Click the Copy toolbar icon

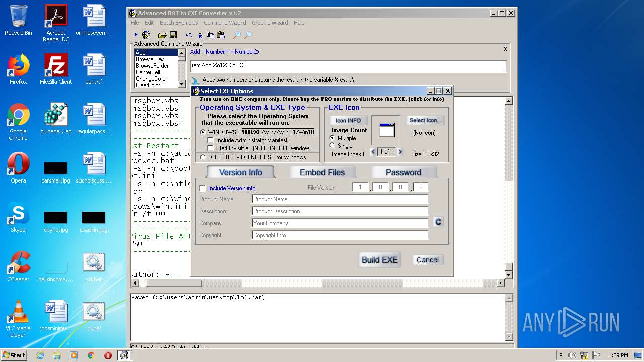coord(210,35)
